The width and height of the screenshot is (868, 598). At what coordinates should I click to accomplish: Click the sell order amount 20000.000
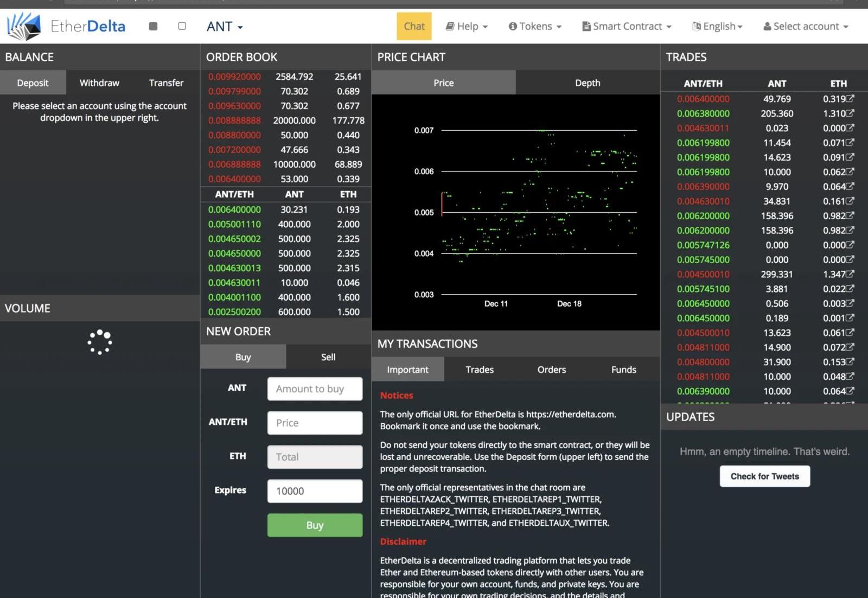294,120
